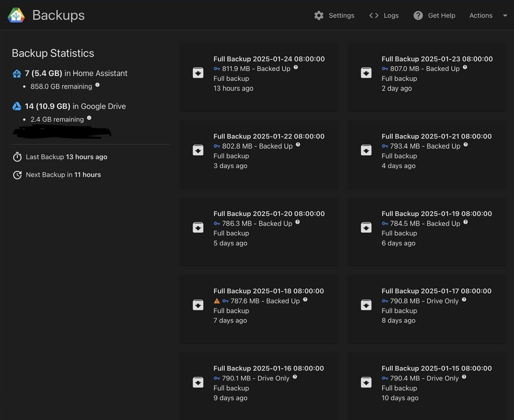Open the Actions menu

coord(481,15)
